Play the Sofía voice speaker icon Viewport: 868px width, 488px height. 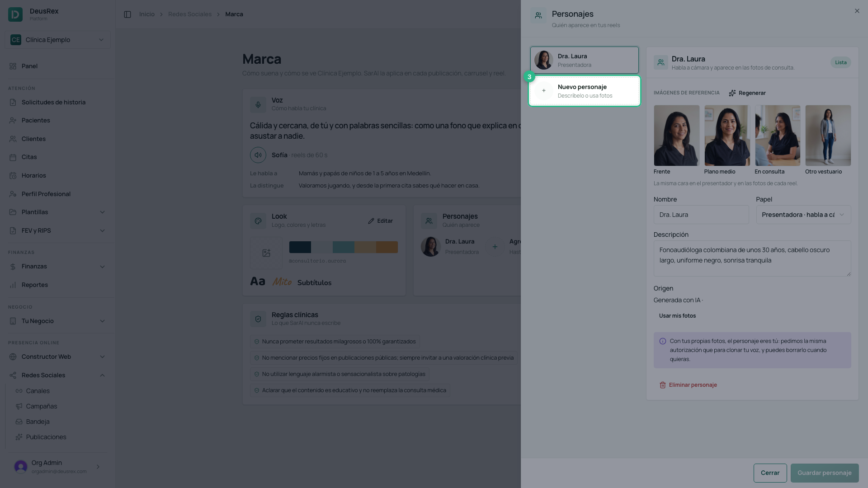point(258,155)
